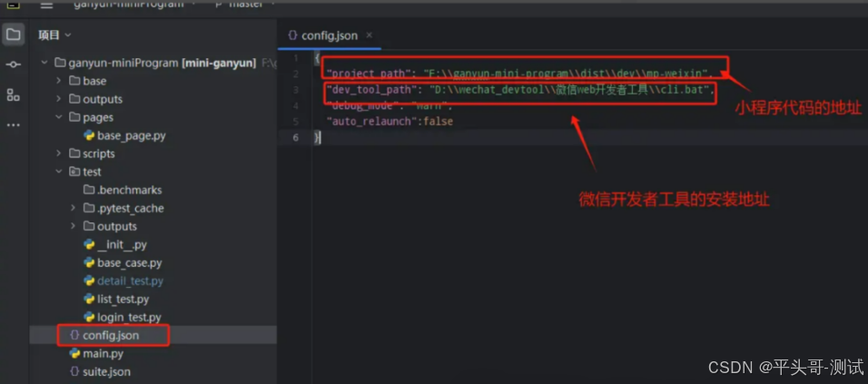Open list_test.py file
This screenshot has width=868, height=384.
click(x=123, y=300)
